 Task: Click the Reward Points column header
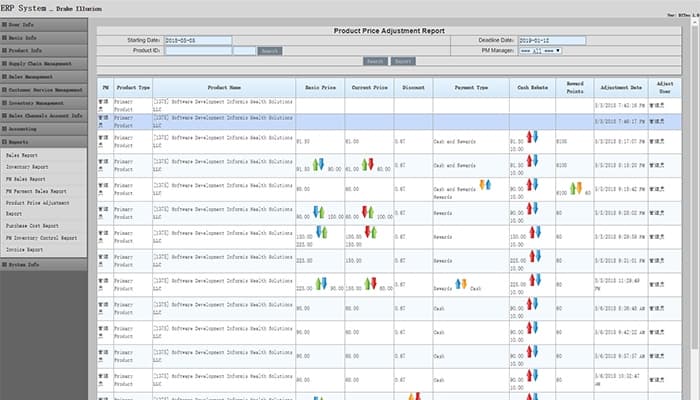coord(575,88)
